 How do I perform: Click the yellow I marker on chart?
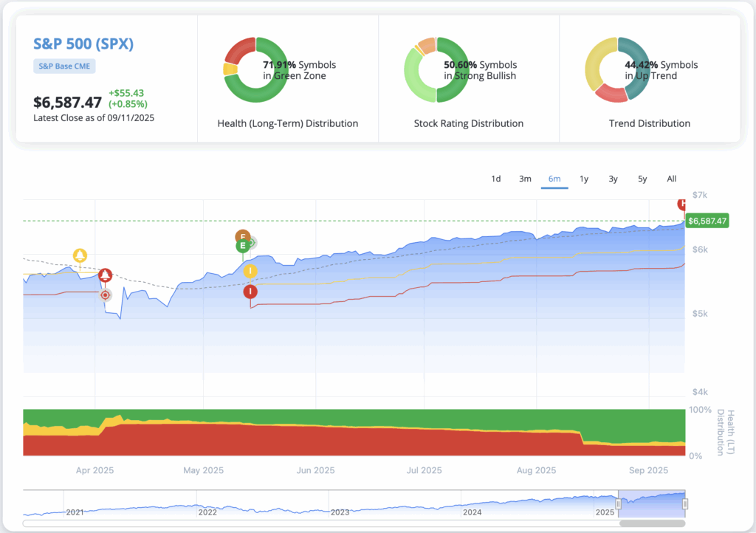(x=250, y=272)
